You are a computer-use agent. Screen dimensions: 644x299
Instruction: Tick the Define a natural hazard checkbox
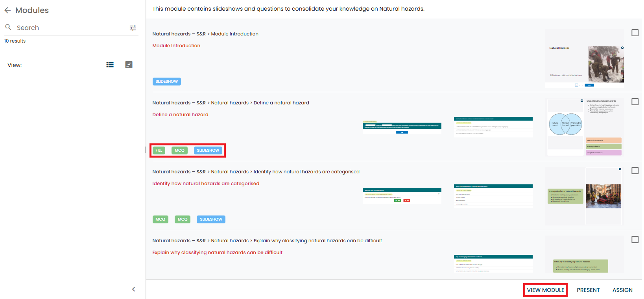point(635,102)
